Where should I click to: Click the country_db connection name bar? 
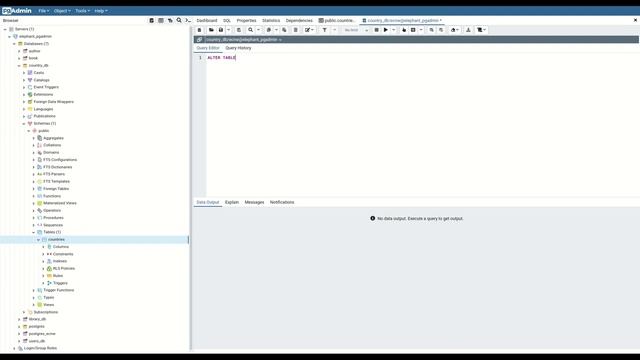pyautogui.click(x=416, y=40)
